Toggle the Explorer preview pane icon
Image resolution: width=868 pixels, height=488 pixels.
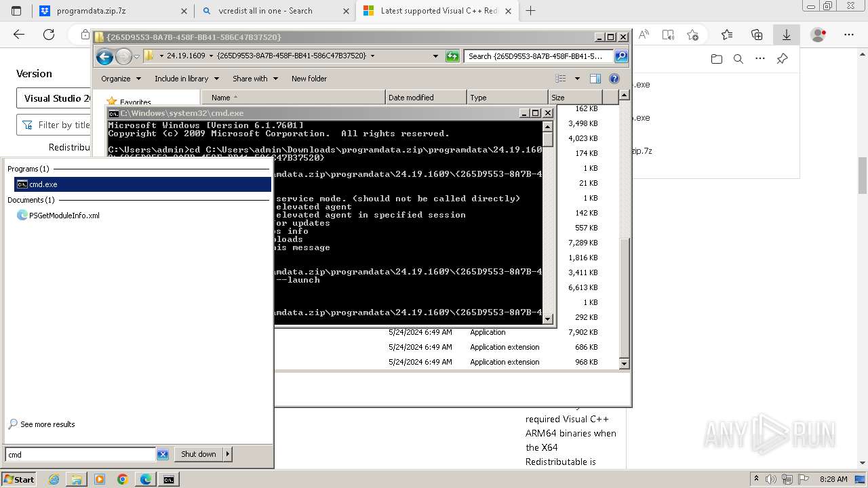[x=595, y=79]
